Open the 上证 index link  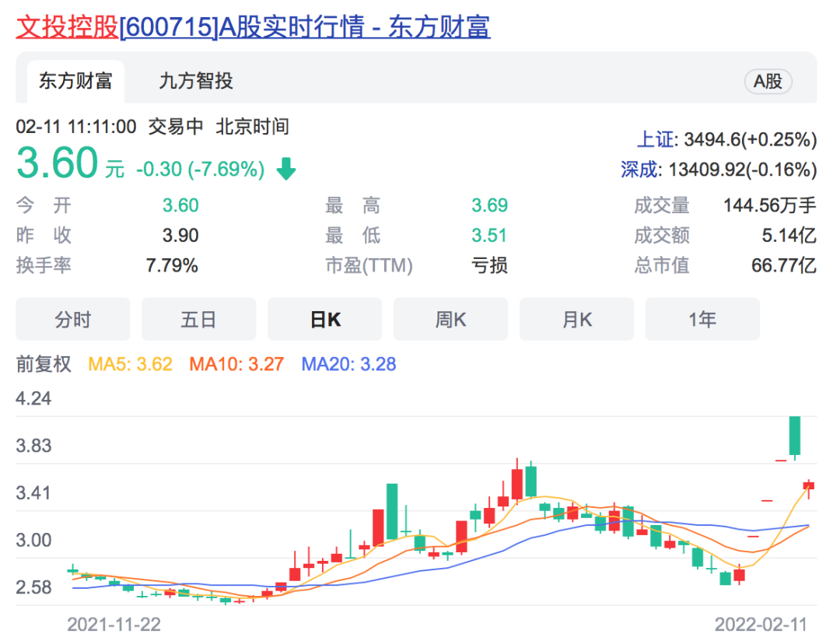pos(656,140)
